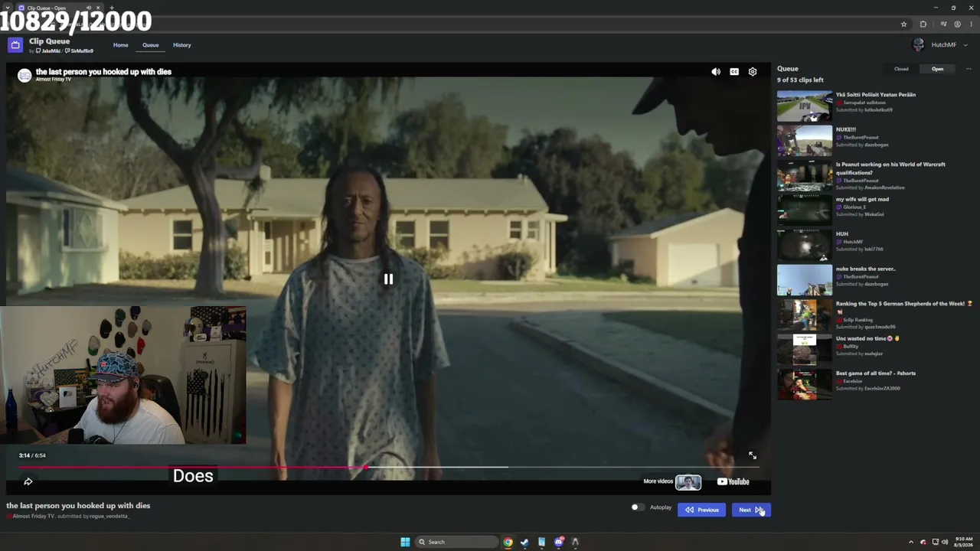Open the queue more options menu

[x=969, y=69]
